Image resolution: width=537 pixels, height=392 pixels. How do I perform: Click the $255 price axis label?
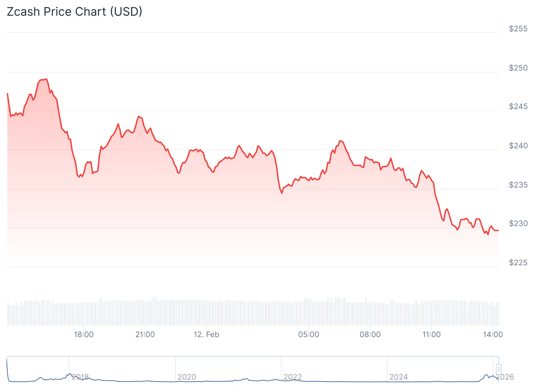click(x=518, y=29)
